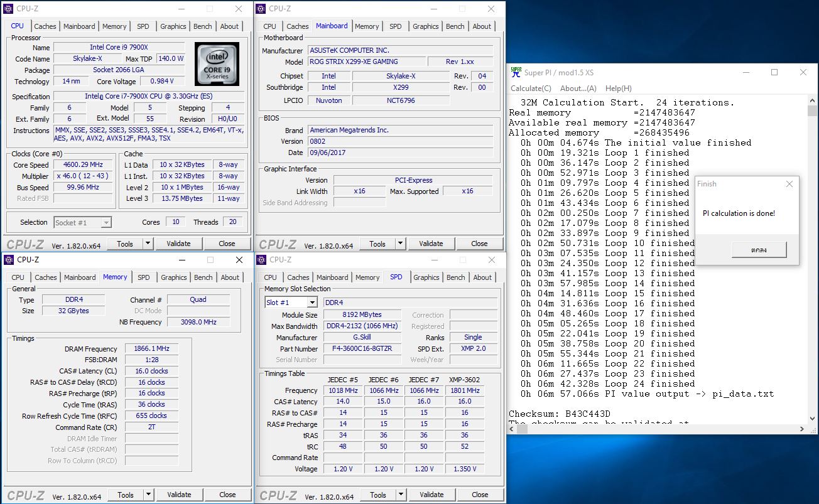This screenshot has width=819, height=504.
Task: Open Tools dropdown arrow in CPU window
Action: pos(148,244)
